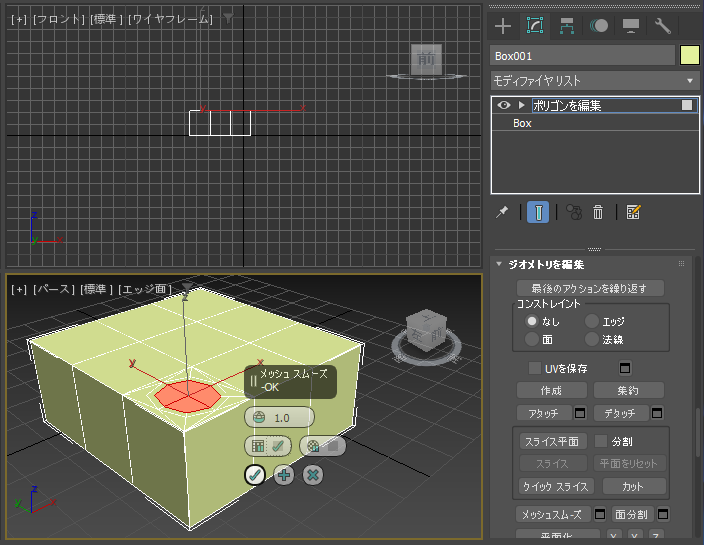Screen dimensions: 704x545
Task: Toggle separate by materials caddy option
Action: (x=322, y=446)
